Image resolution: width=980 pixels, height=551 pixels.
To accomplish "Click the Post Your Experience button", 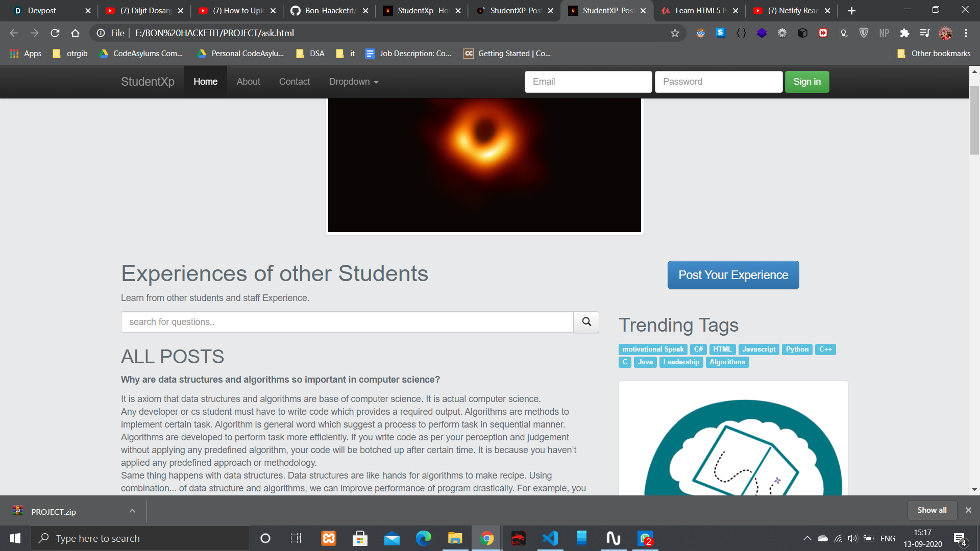I will point(733,275).
